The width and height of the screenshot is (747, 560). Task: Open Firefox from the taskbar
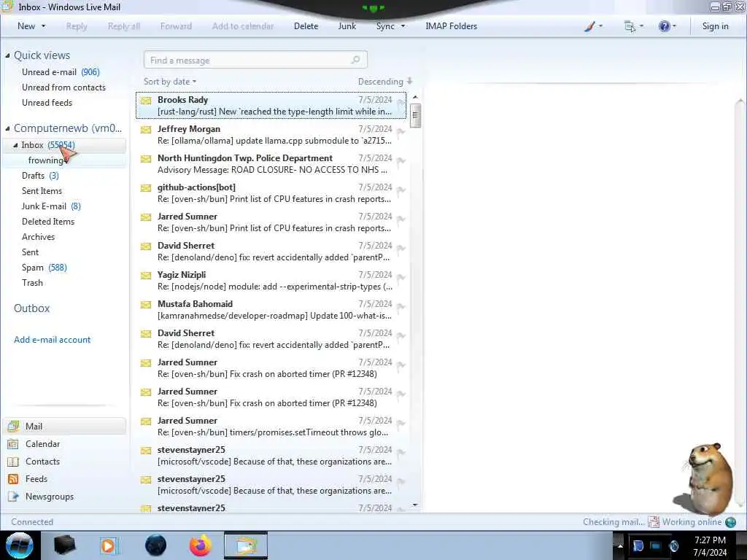tap(201, 545)
